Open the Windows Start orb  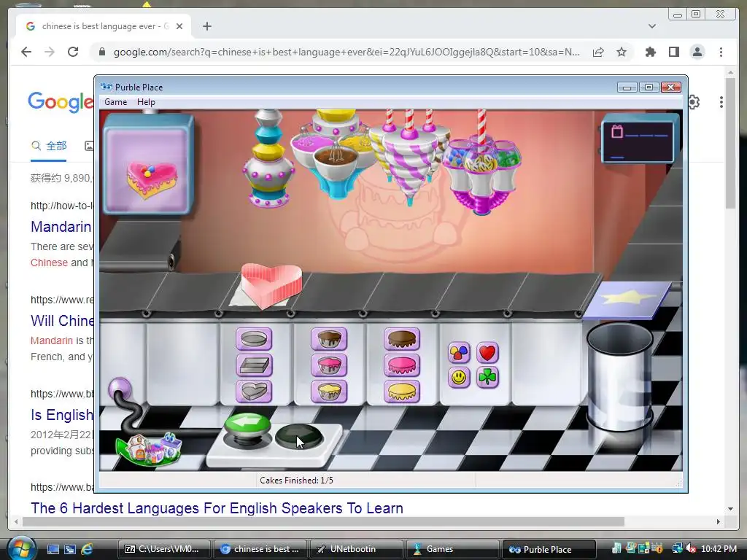[20, 548]
